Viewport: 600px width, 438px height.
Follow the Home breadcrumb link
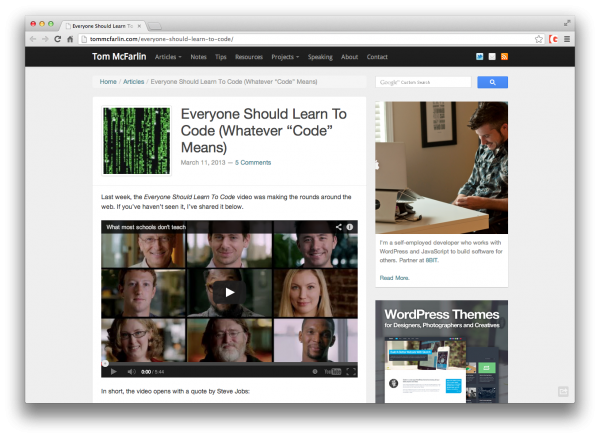(x=108, y=81)
